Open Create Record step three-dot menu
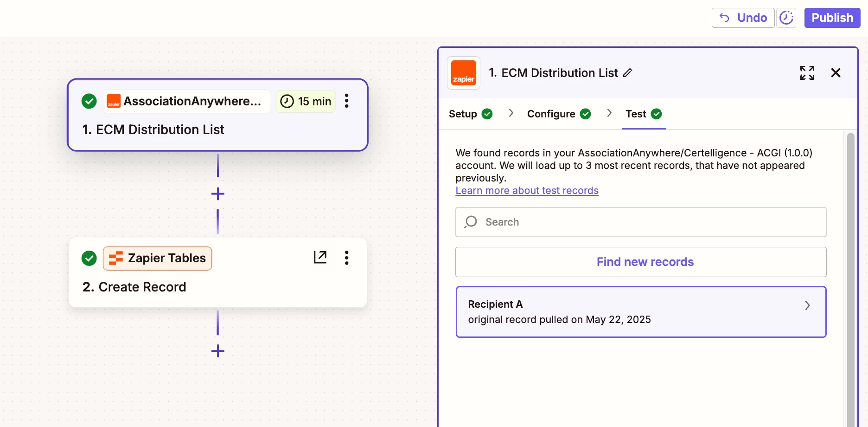868x427 pixels. point(346,258)
